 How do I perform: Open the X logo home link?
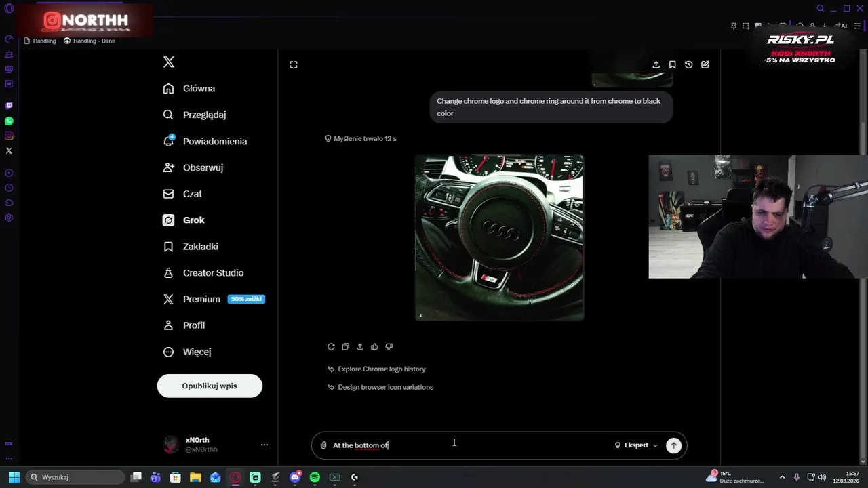[x=169, y=62]
